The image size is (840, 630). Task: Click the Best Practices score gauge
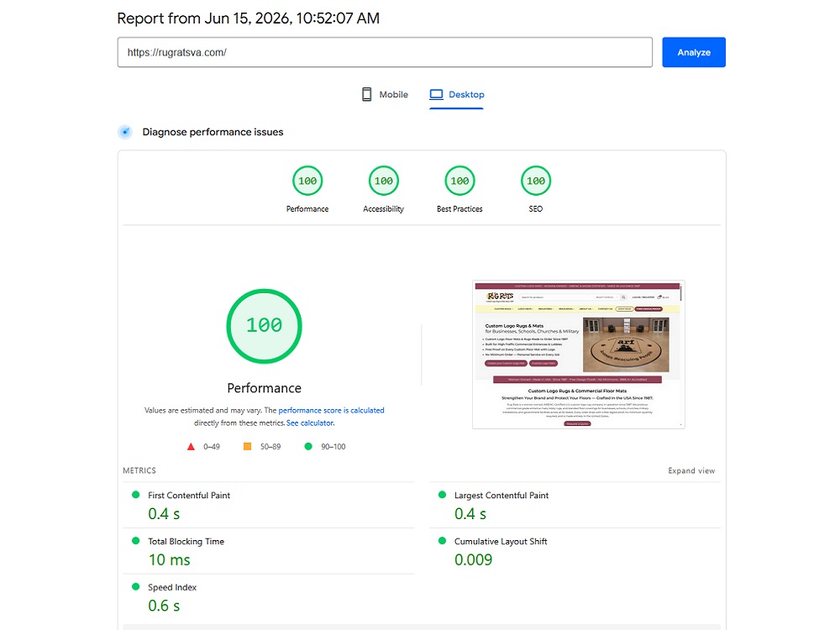coord(459,181)
